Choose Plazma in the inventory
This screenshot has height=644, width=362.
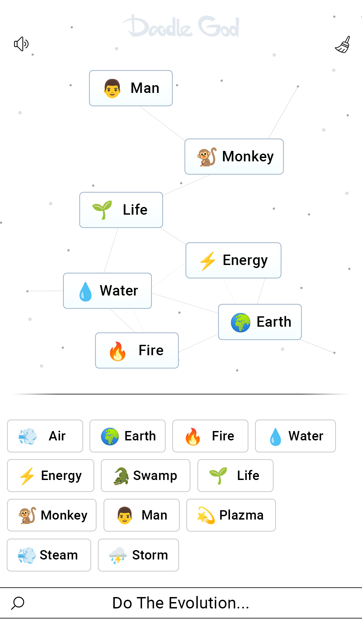tap(231, 515)
